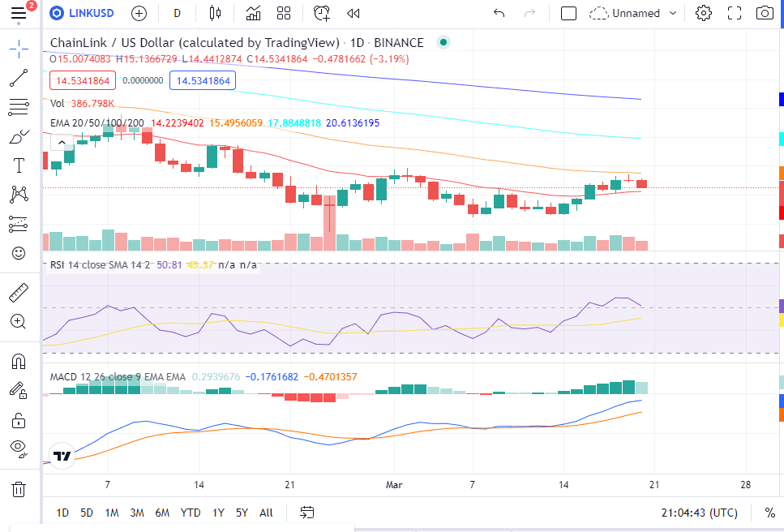Viewport: 784px width, 532px height.
Task: Click the red sell price 14.5341864 button
Action: point(83,80)
